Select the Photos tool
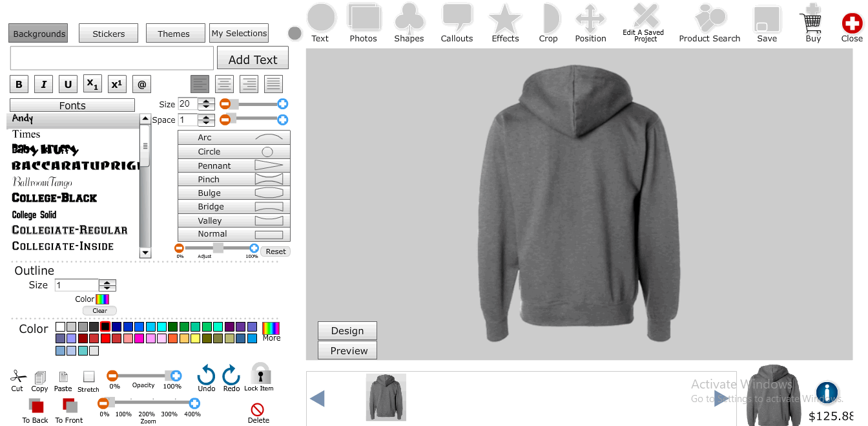The height and width of the screenshot is (426, 868). [x=364, y=23]
